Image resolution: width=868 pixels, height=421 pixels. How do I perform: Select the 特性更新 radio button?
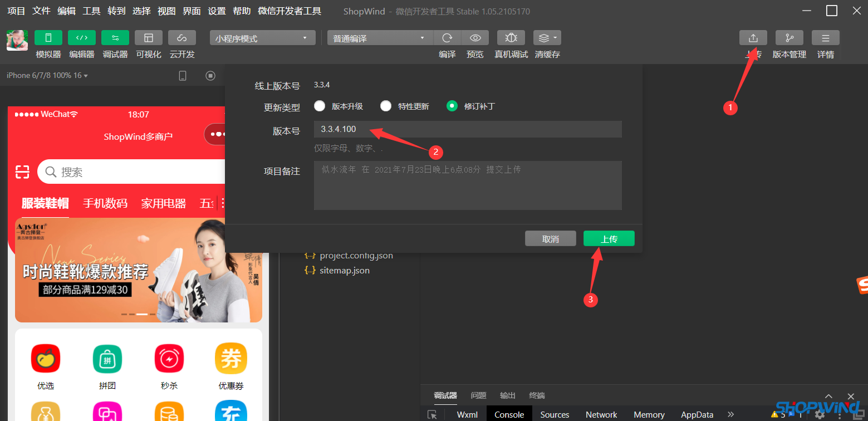point(386,106)
